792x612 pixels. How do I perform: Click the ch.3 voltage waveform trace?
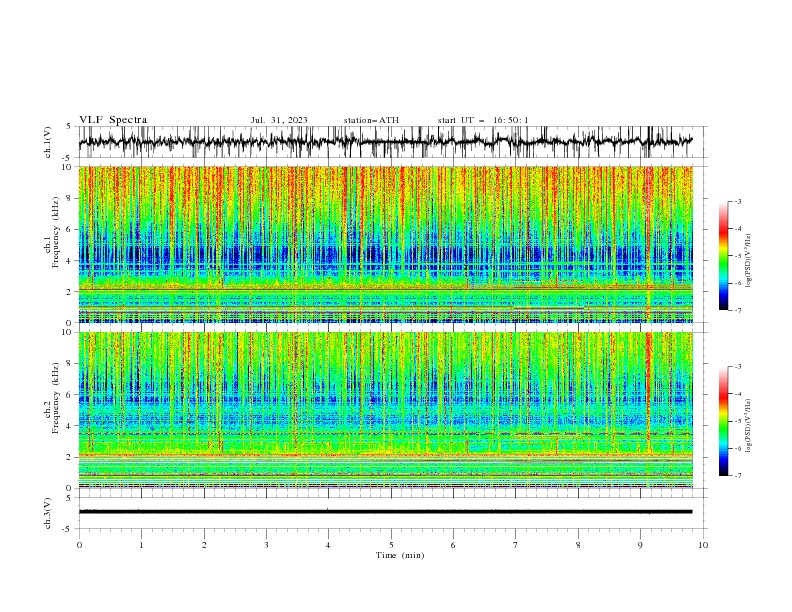(386, 512)
